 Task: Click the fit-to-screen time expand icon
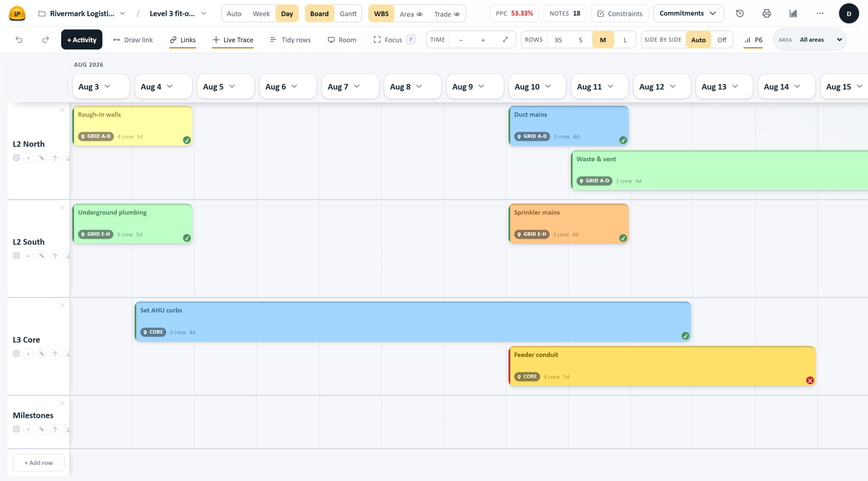click(x=505, y=40)
